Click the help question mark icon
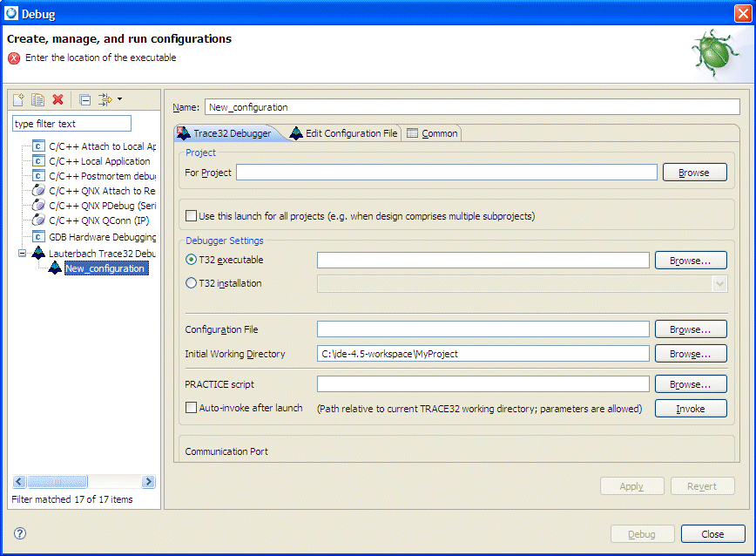The width and height of the screenshot is (756, 556). coord(19,532)
